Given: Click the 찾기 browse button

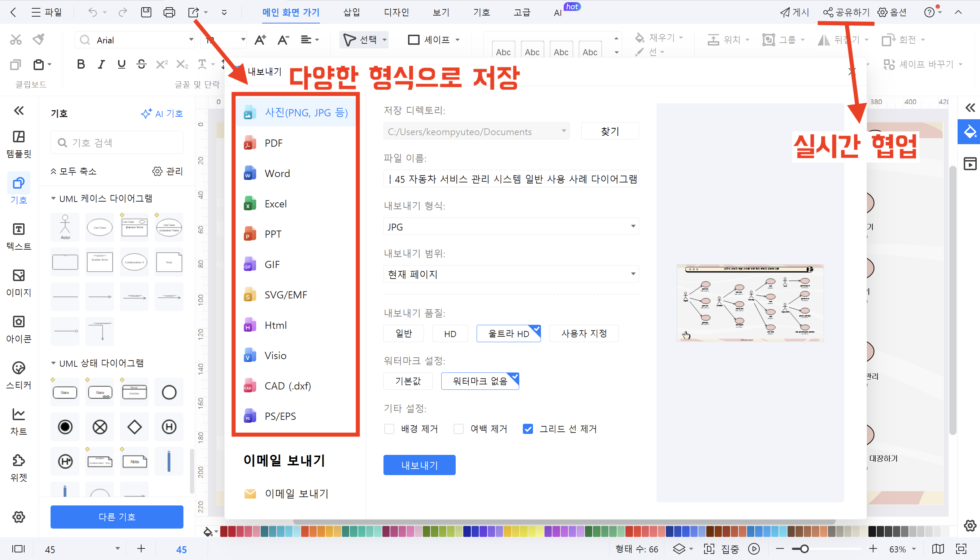Looking at the screenshot, I should coord(610,131).
